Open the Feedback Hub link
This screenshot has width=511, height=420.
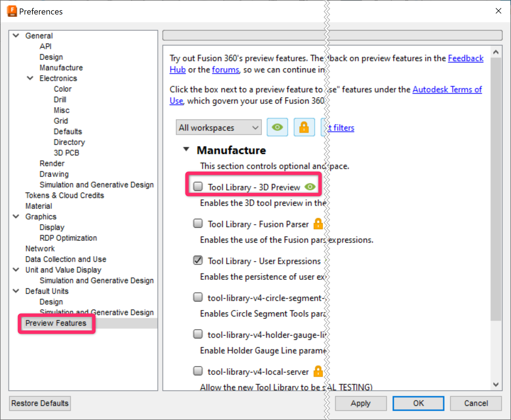pos(466,58)
